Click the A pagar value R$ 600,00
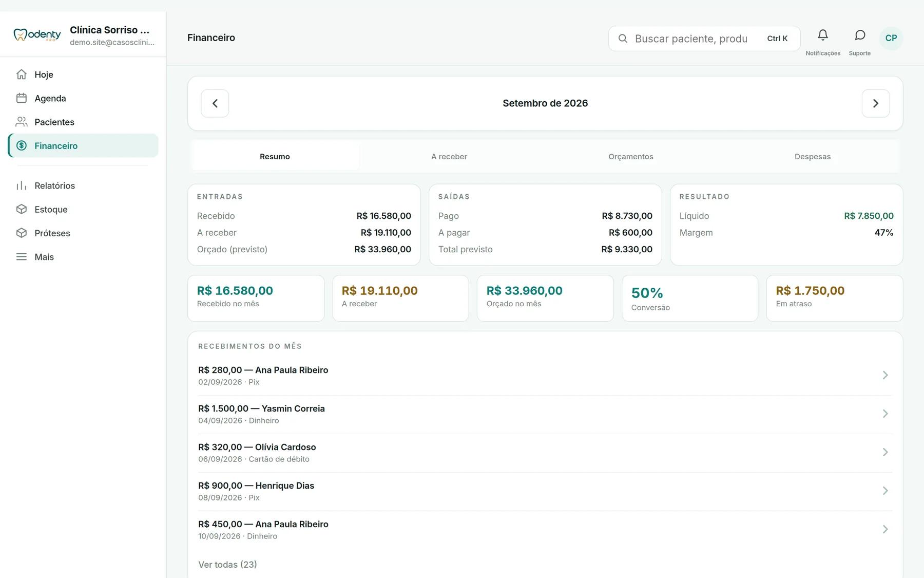Screen dimensions: 924x578 coord(630,233)
